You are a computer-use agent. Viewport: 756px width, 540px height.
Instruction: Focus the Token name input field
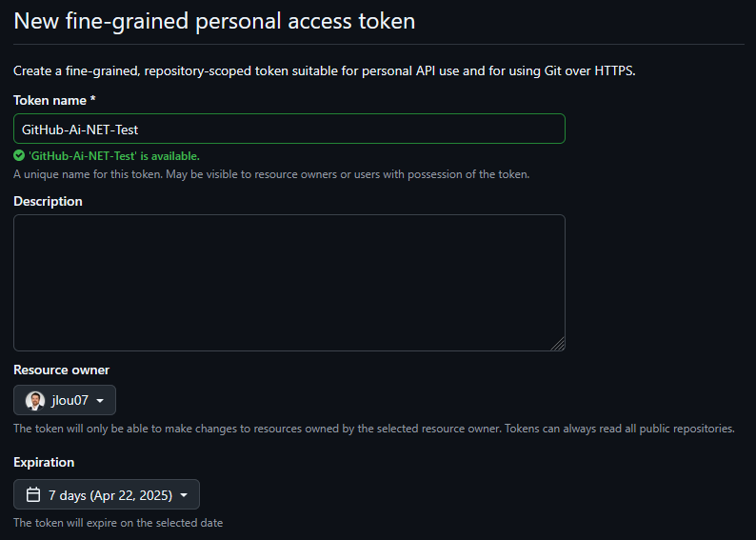(x=289, y=129)
